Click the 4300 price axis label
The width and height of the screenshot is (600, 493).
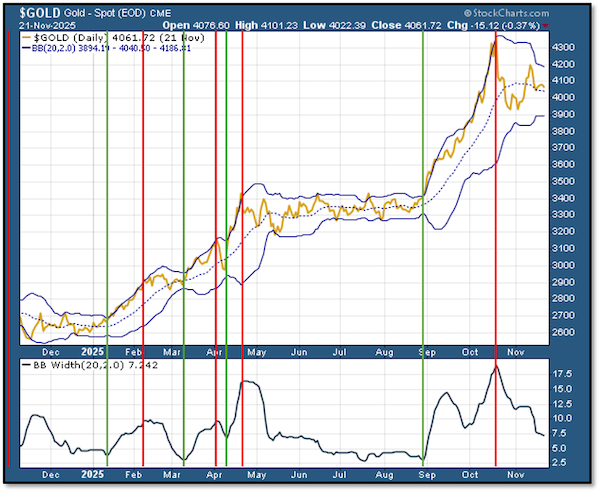point(563,47)
